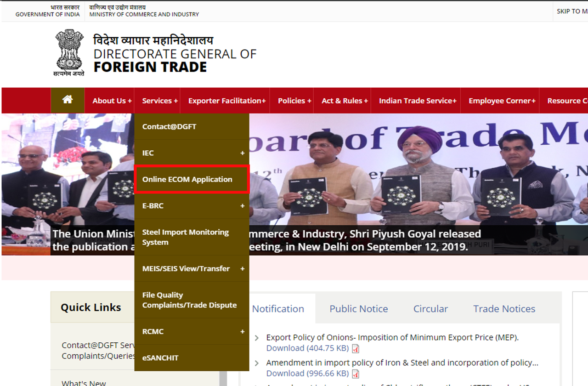Open Contact@DGFT Service link in Quick Links
The height and width of the screenshot is (386, 588).
point(98,351)
